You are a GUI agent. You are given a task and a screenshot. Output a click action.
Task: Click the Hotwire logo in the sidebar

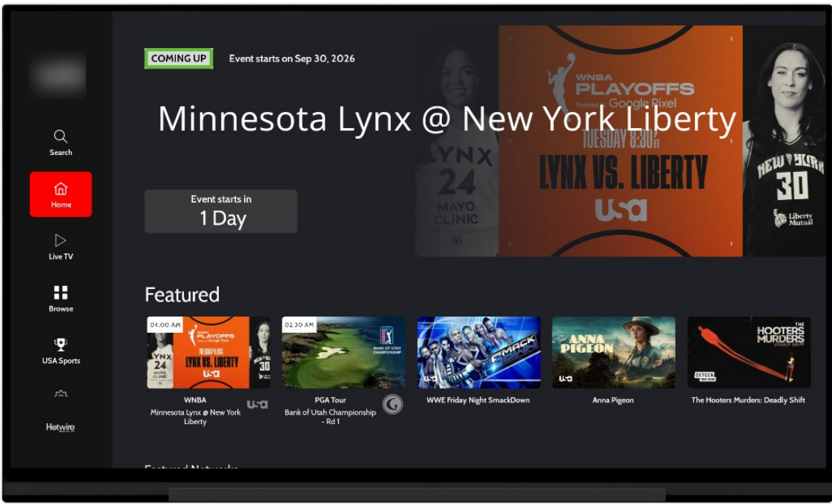tap(61, 427)
